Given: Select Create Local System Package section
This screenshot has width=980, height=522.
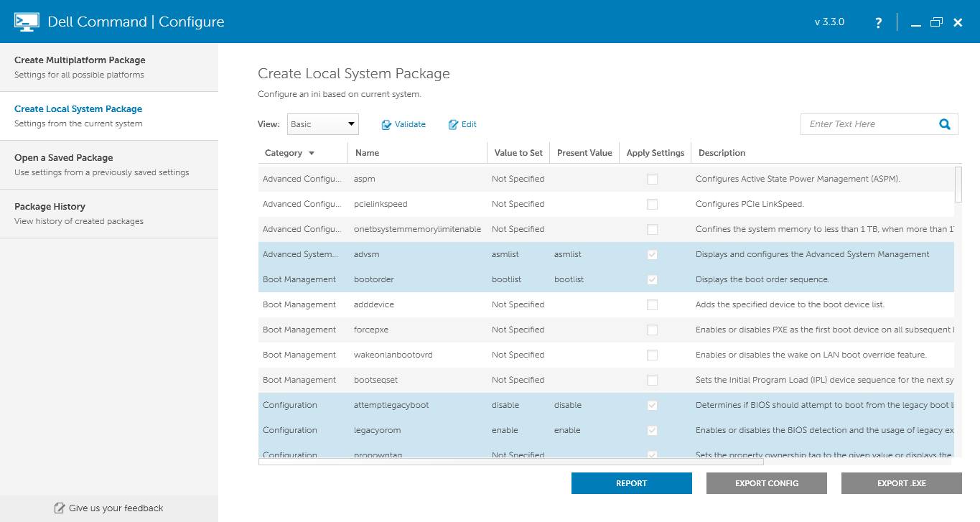Looking at the screenshot, I should click(109, 116).
